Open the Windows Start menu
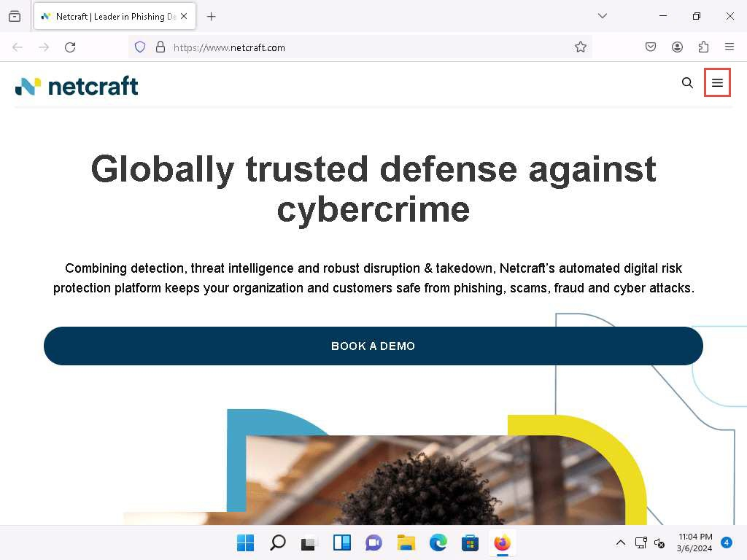Image resolution: width=747 pixels, height=560 pixels. point(245,542)
